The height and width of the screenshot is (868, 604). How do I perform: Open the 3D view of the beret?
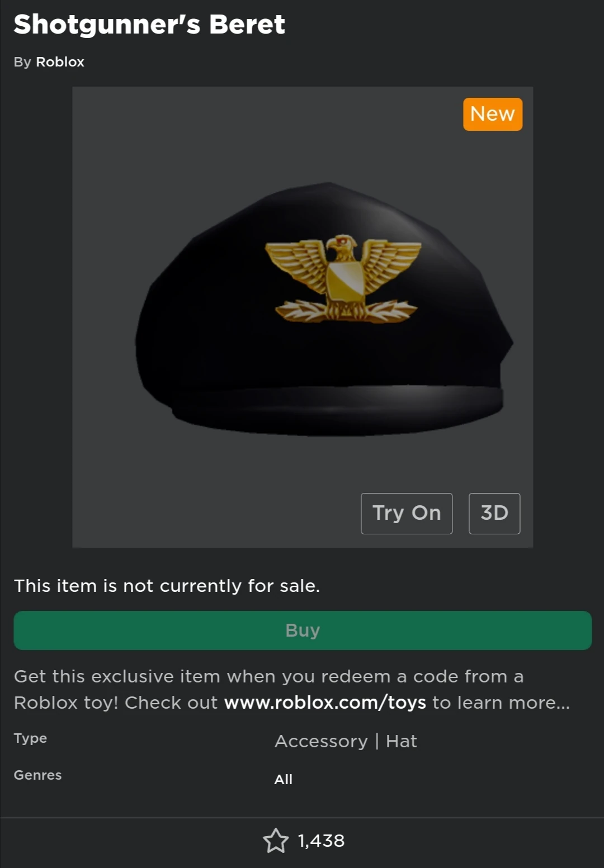click(494, 513)
